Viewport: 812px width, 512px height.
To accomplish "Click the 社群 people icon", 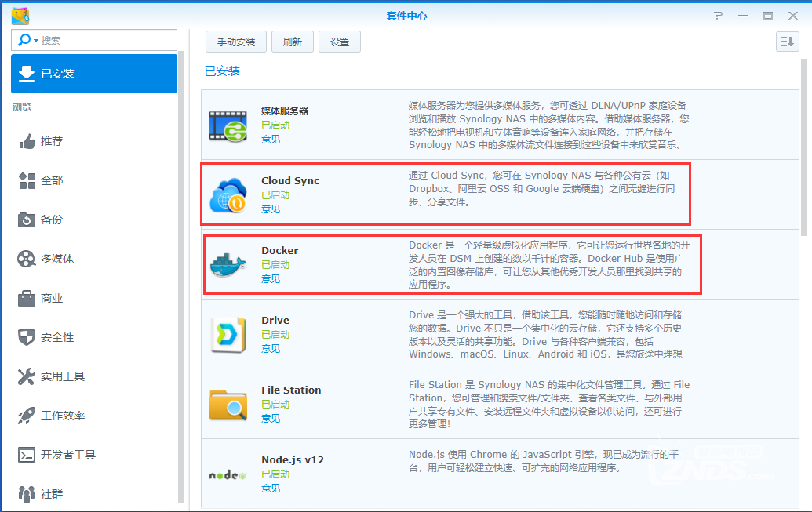I will [x=27, y=494].
